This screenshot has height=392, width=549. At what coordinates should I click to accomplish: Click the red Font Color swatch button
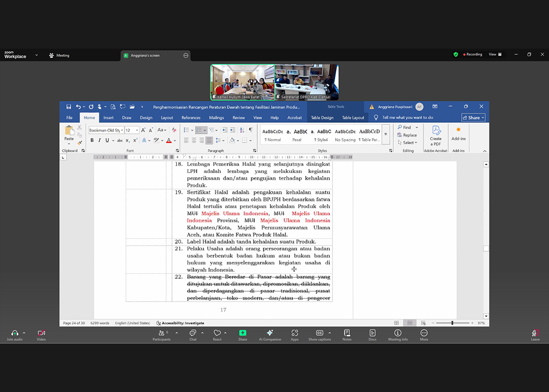[169, 141]
